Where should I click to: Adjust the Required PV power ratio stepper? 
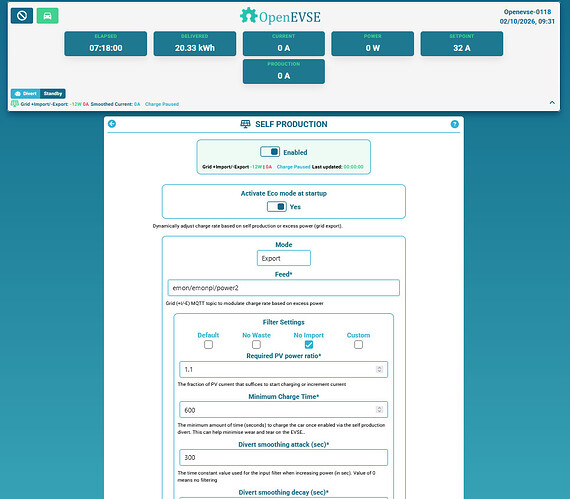pyautogui.click(x=379, y=370)
